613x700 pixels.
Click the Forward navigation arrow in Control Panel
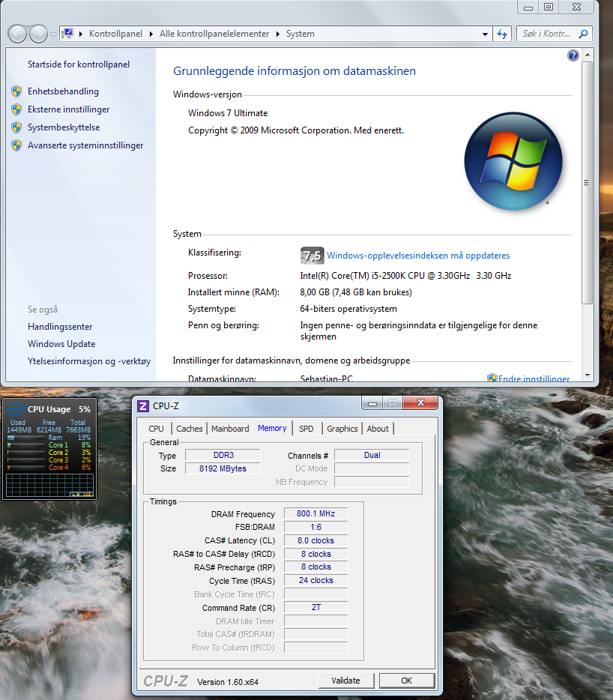click(38, 34)
